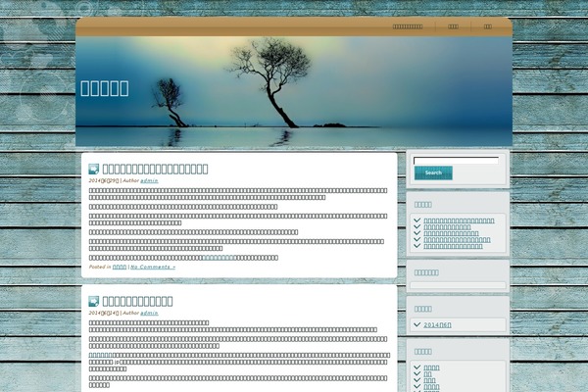Click the tree header image
Viewport: 588px width, 392px height.
click(x=294, y=91)
